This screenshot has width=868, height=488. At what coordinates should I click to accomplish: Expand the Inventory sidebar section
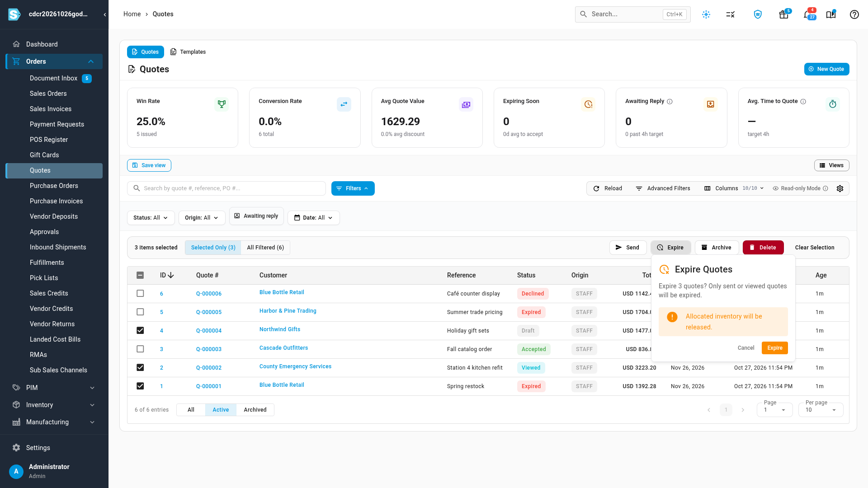pyautogui.click(x=54, y=405)
